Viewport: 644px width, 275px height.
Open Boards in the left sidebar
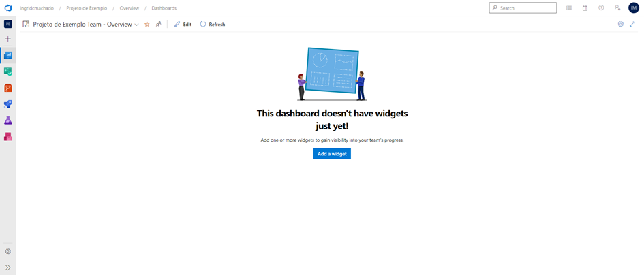(8, 71)
